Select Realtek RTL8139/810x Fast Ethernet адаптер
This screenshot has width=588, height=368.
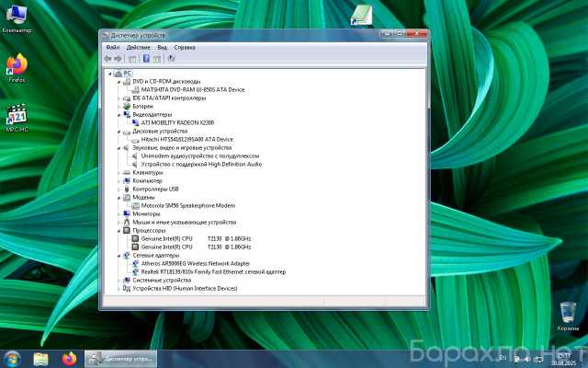coord(213,272)
